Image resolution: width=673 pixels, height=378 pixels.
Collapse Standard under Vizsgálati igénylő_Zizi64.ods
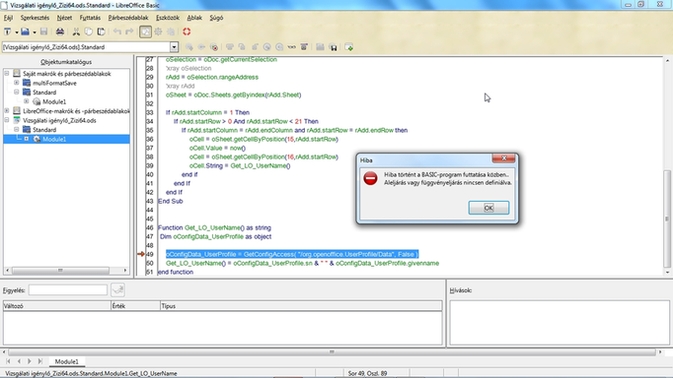17,130
